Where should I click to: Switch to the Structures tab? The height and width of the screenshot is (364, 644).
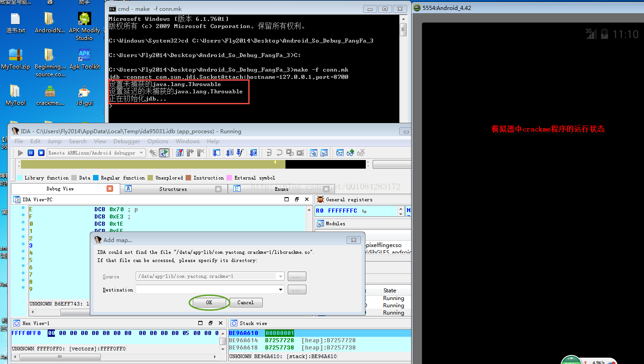(173, 189)
